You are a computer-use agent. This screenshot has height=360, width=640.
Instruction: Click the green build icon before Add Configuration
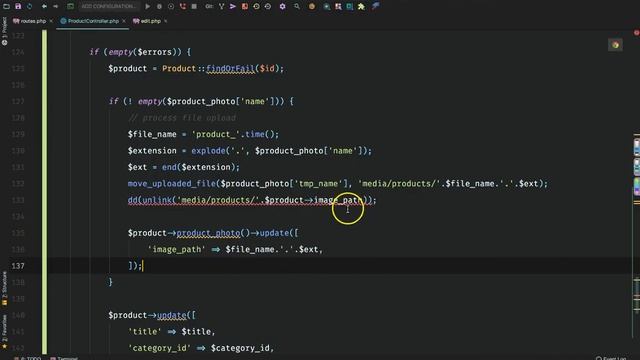(x=70, y=6)
